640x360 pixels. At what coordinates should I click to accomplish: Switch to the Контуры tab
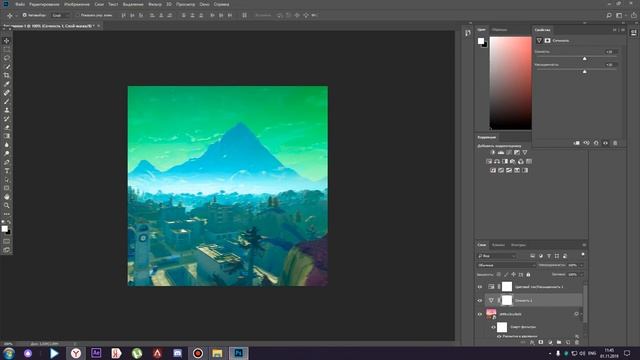coord(518,245)
